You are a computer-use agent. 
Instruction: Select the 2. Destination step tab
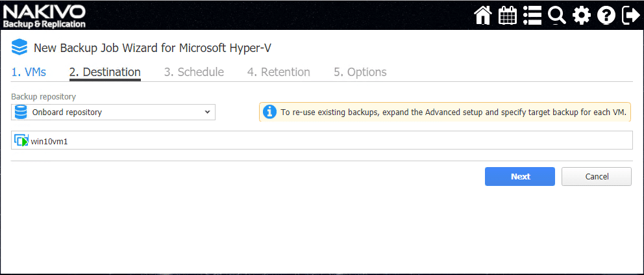105,72
